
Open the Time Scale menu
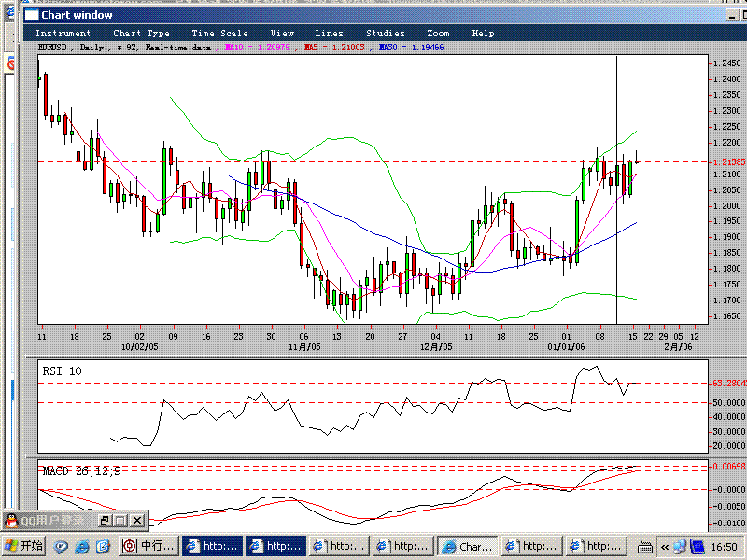[220, 34]
